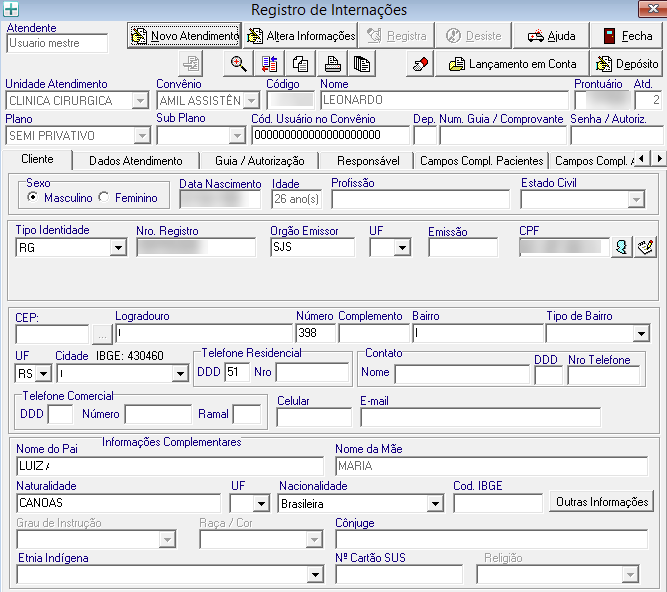Screen dimensions: 667x592
Task: Click the Desiste button
Action: pos(473,36)
